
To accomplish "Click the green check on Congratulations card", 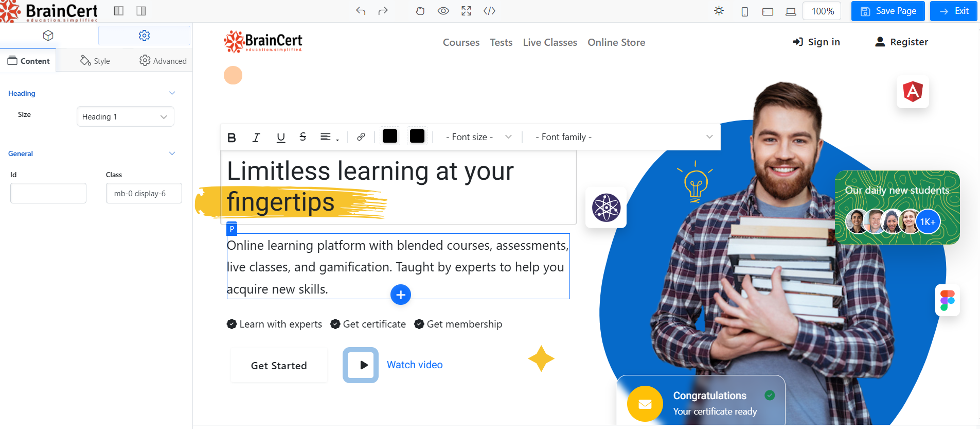I will 770,395.
